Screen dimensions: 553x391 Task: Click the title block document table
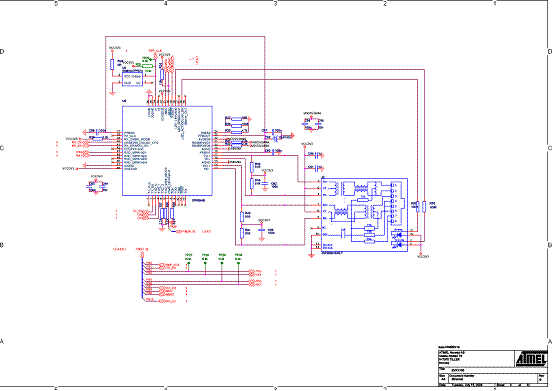pyautogui.click(x=493, y=368)
